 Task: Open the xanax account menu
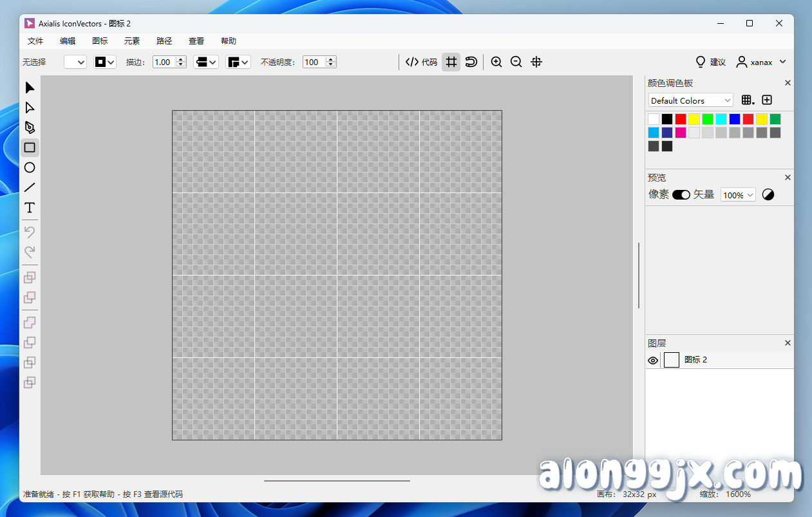(x=761, y=62)
